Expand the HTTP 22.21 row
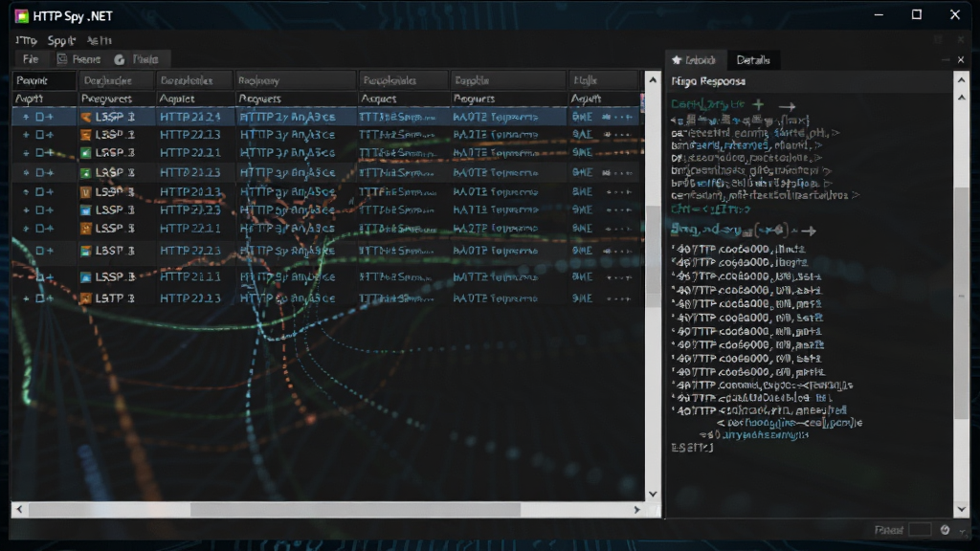 26,152
